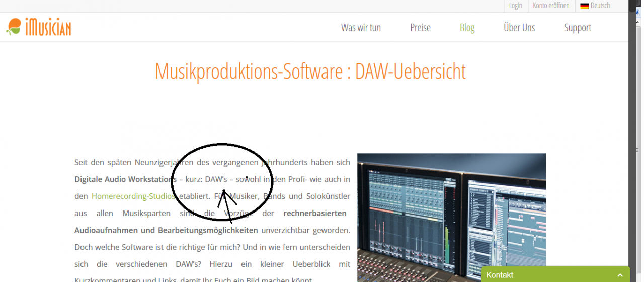Click the German flag icon

(x=584, y=6)
